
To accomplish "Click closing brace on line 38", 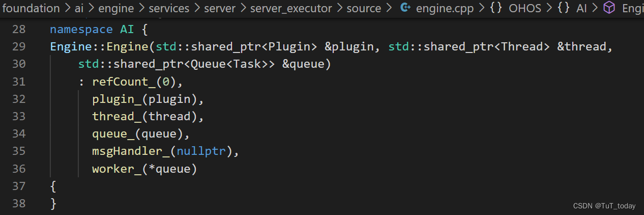I will tap(53, 204).
